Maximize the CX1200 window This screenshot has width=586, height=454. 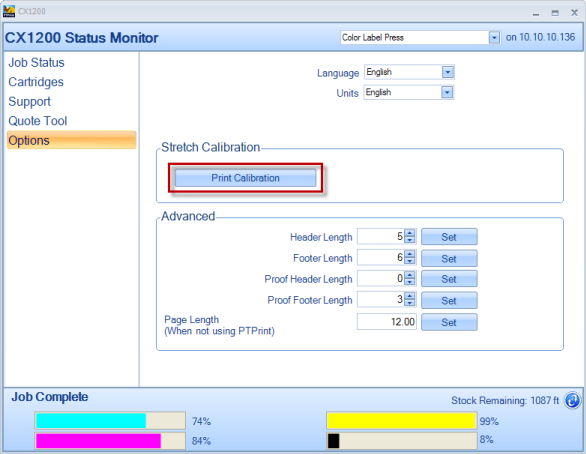coord(555,13)
